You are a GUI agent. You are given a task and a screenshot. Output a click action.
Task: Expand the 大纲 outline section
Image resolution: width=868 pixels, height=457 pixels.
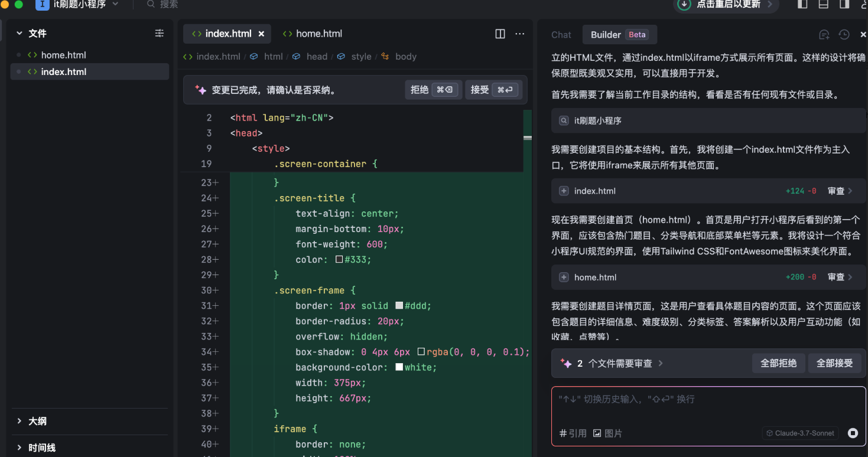tap(37, 421)
